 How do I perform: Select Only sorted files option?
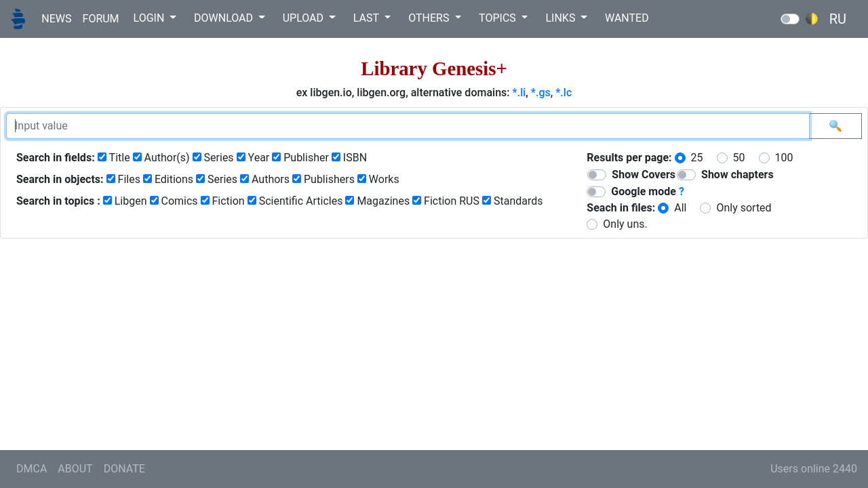(x=705, y=208)
